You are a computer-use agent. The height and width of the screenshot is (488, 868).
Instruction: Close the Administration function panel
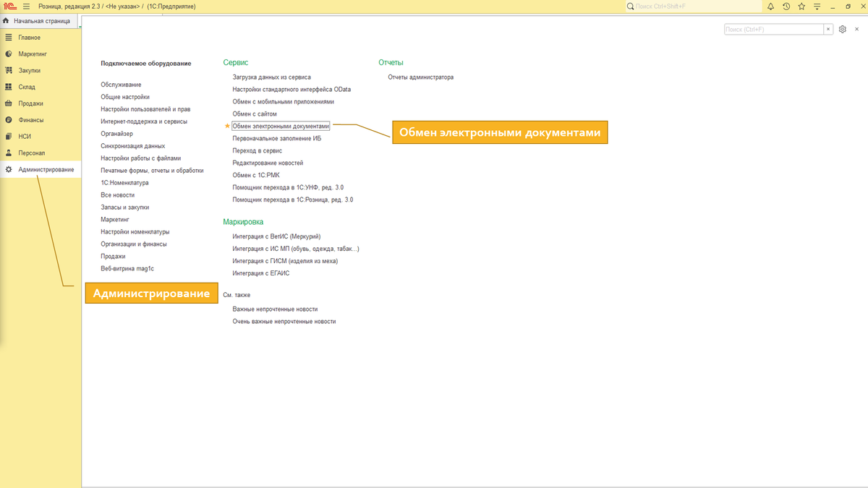[x=857, y=30]
